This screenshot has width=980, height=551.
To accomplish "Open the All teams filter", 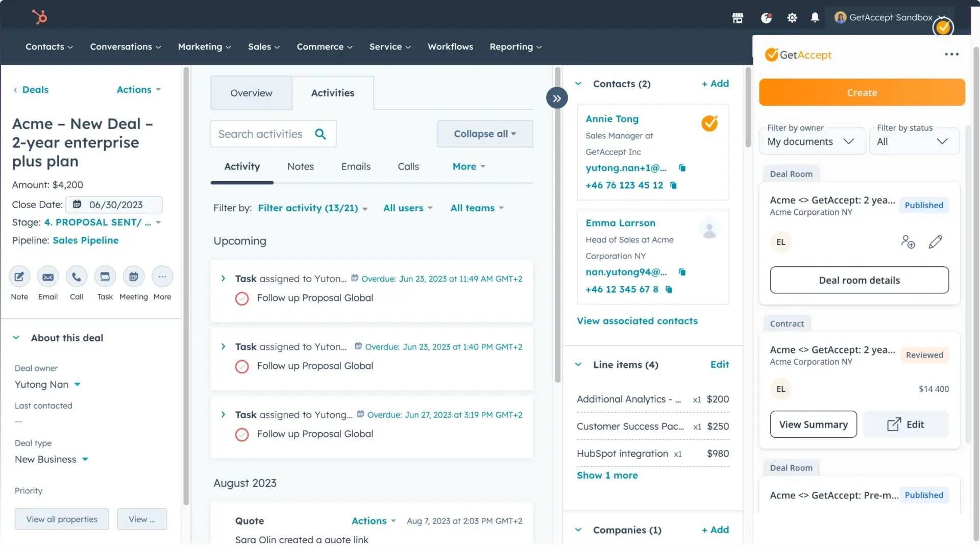I will [x=477, y=208].
